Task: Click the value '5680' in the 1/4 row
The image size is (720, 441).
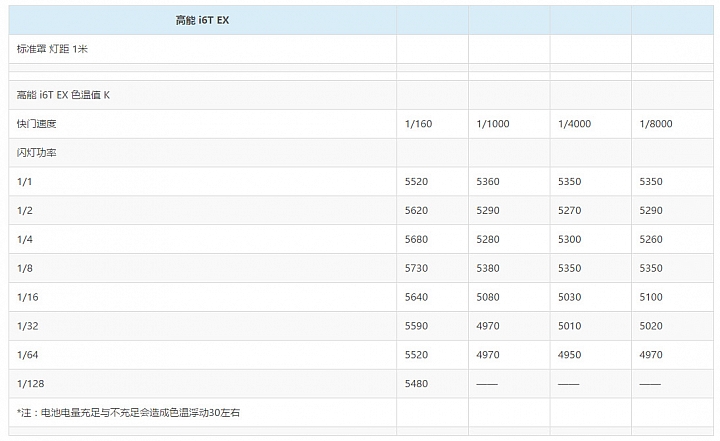Action: [416, 240]
